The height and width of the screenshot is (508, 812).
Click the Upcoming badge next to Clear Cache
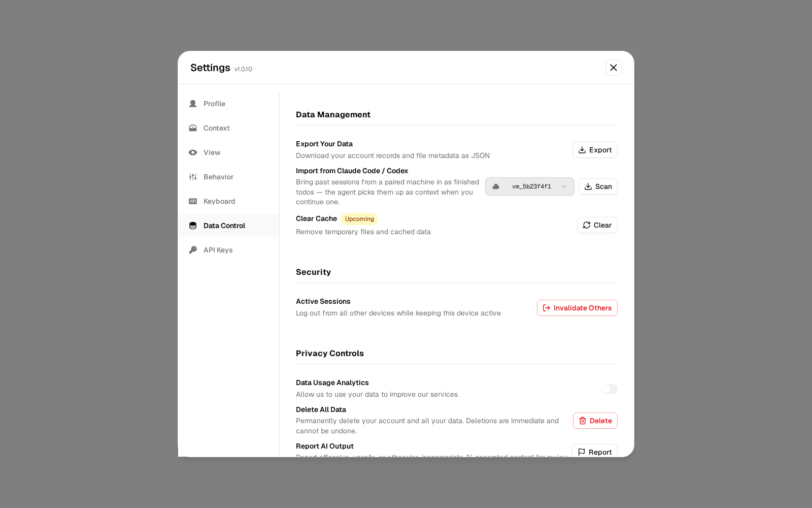(x=359, y=219)
